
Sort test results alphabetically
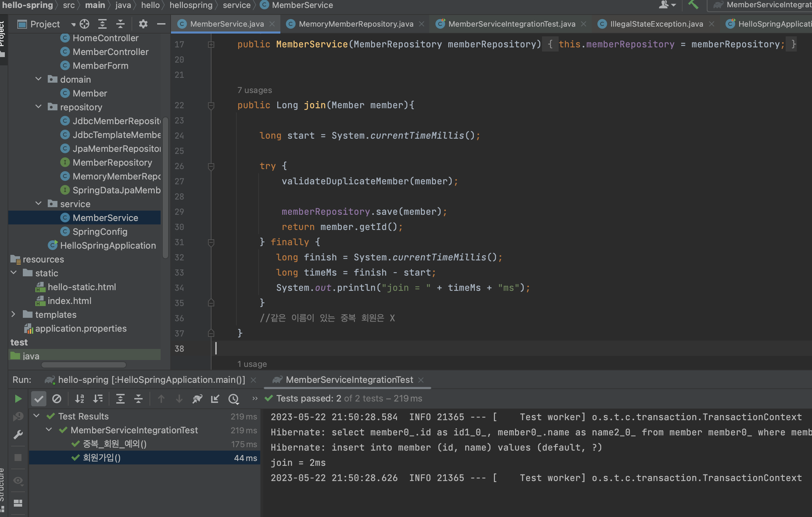[79, 398]
